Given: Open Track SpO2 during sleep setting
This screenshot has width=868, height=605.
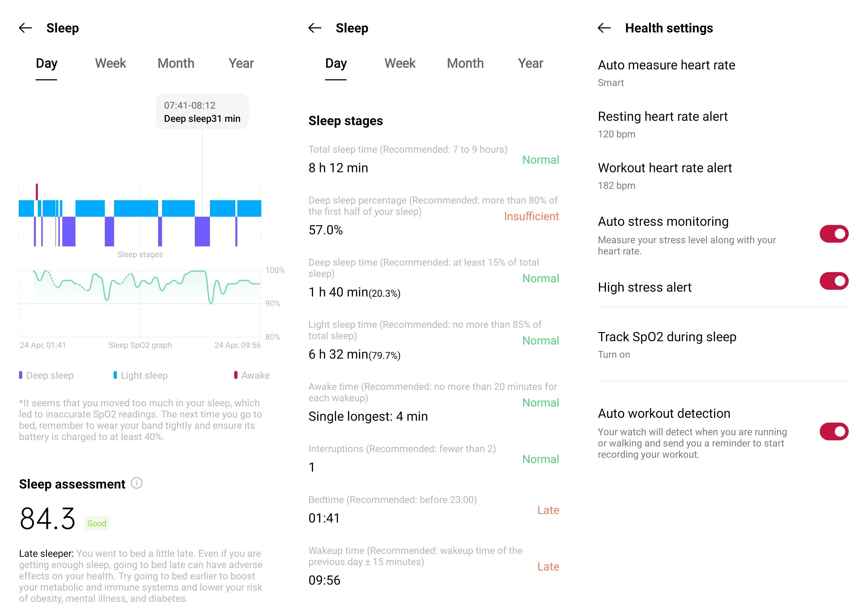Looking at the screenshot, I should click(723, 344).
